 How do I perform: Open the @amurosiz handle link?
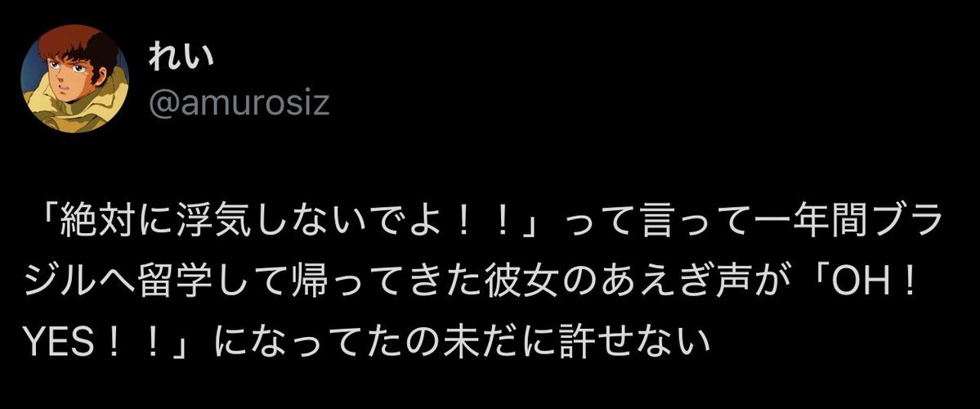tap(239, 102)
